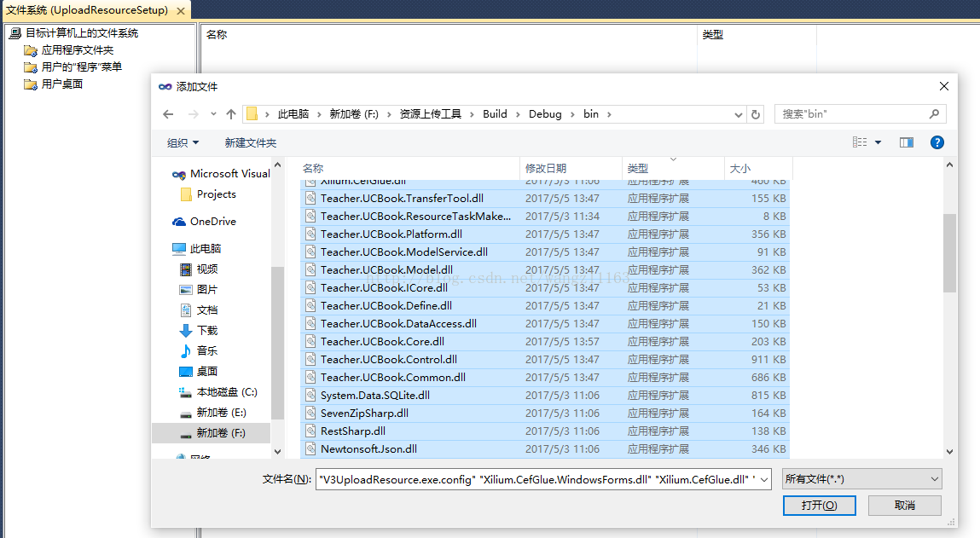Click the back navigation arrow in dialog

coord(167,113)
